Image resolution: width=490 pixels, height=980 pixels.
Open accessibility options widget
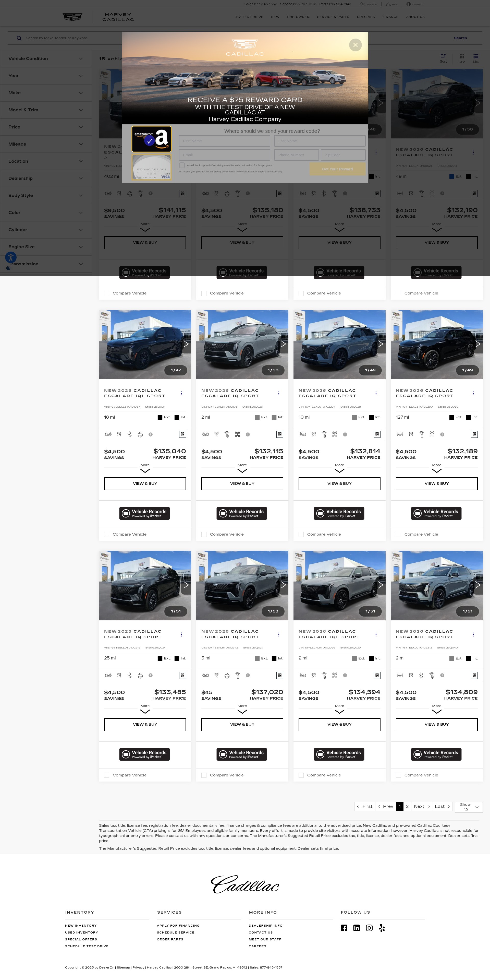point(11,257)
